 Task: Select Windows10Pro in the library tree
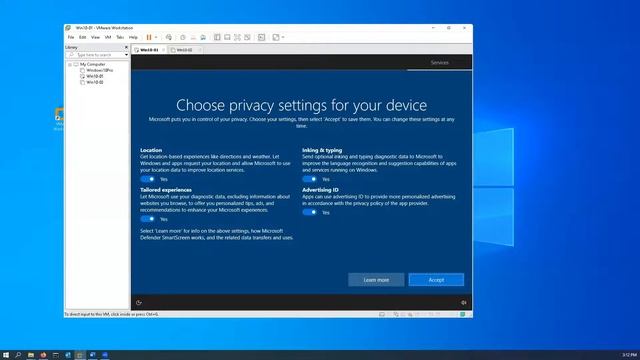coord(99,70)
